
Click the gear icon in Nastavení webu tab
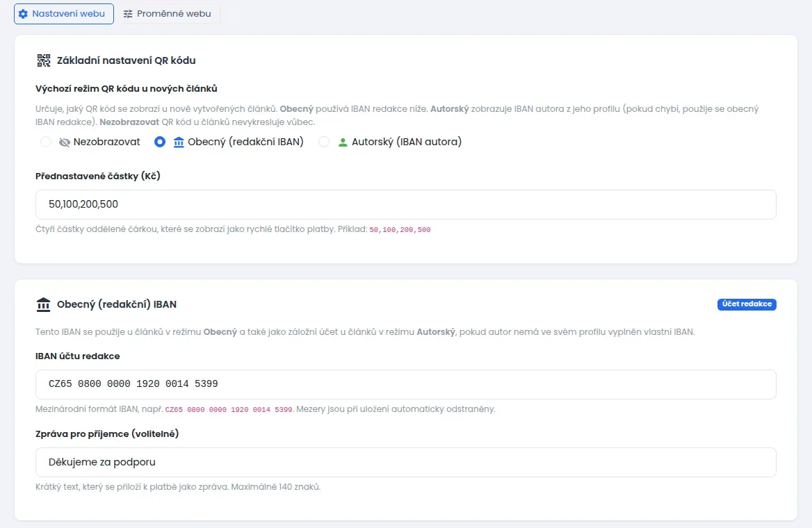[23, 14]
